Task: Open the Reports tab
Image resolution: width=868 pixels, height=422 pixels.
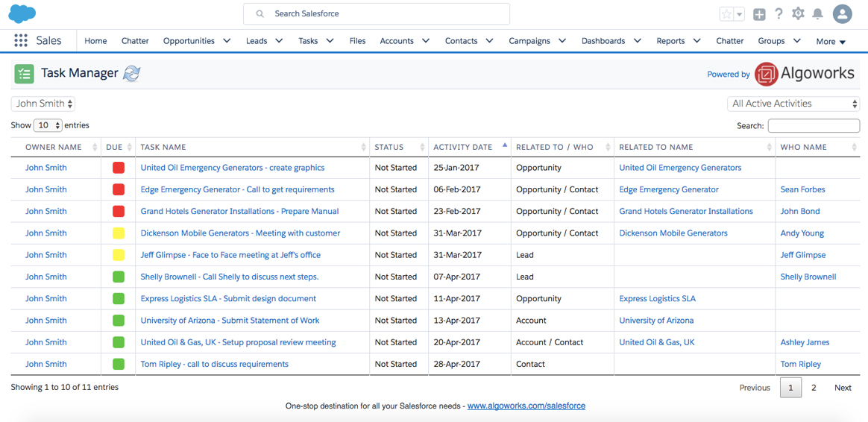Action: (x=670, y=41)
